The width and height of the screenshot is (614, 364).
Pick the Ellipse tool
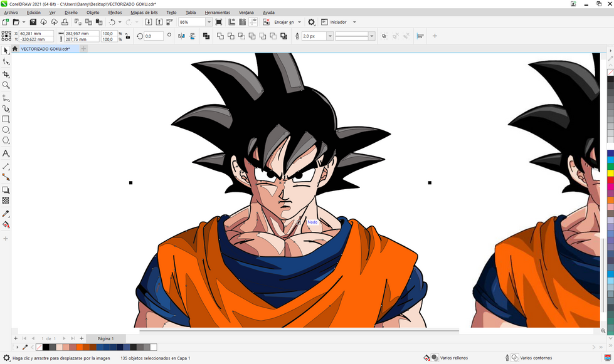pos(6,130)
